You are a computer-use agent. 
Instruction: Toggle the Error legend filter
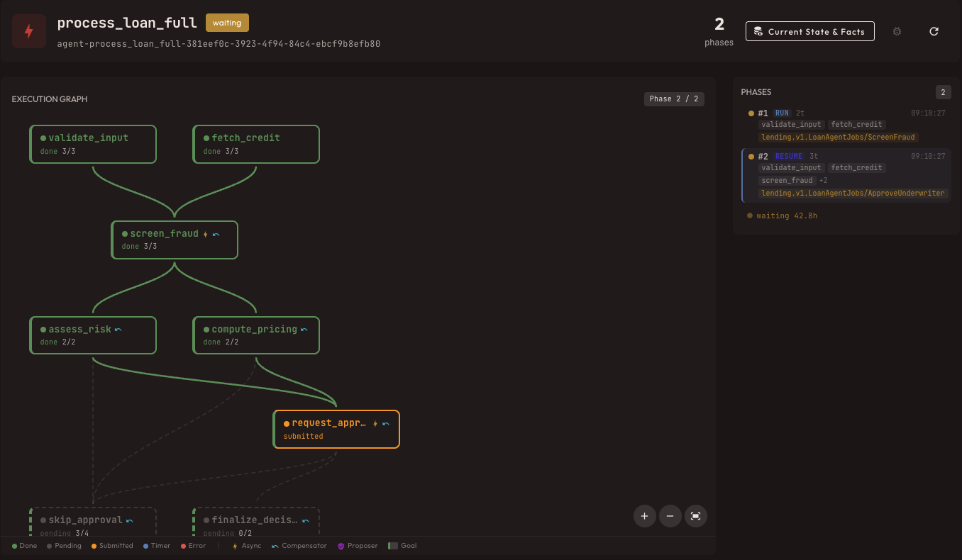pyautogui.click(x=193, y=546)
